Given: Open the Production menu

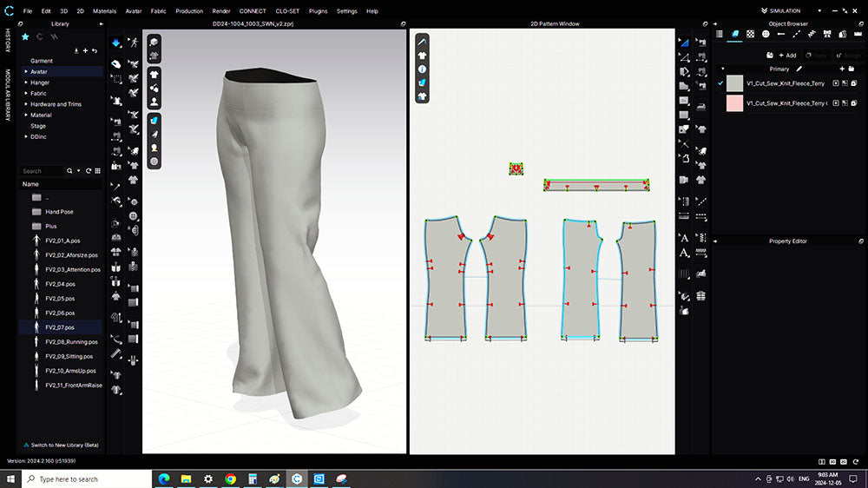Looking at the screenshot, I should coord(188,11).
